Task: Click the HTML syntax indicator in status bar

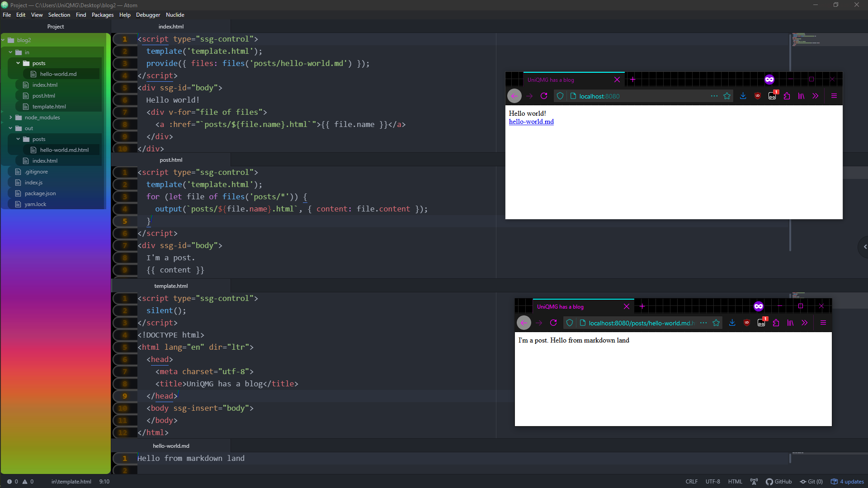Action: [736, 481]
